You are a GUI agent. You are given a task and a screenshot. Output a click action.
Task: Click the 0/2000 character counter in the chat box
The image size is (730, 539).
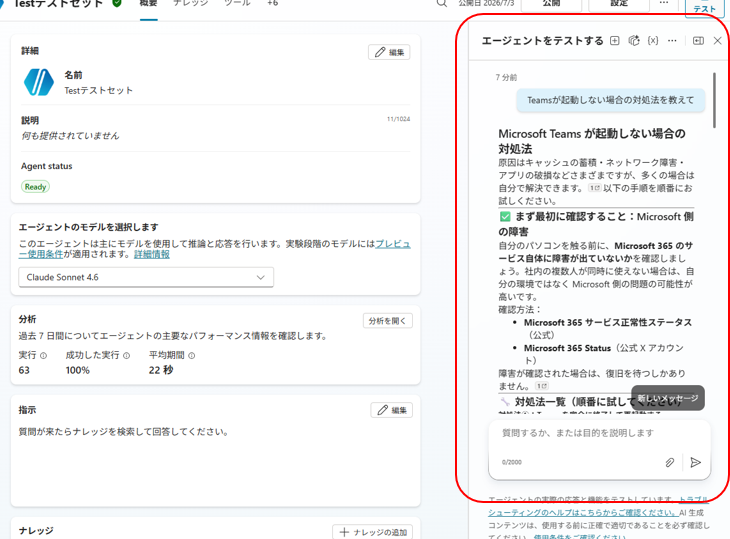(512, 462)
